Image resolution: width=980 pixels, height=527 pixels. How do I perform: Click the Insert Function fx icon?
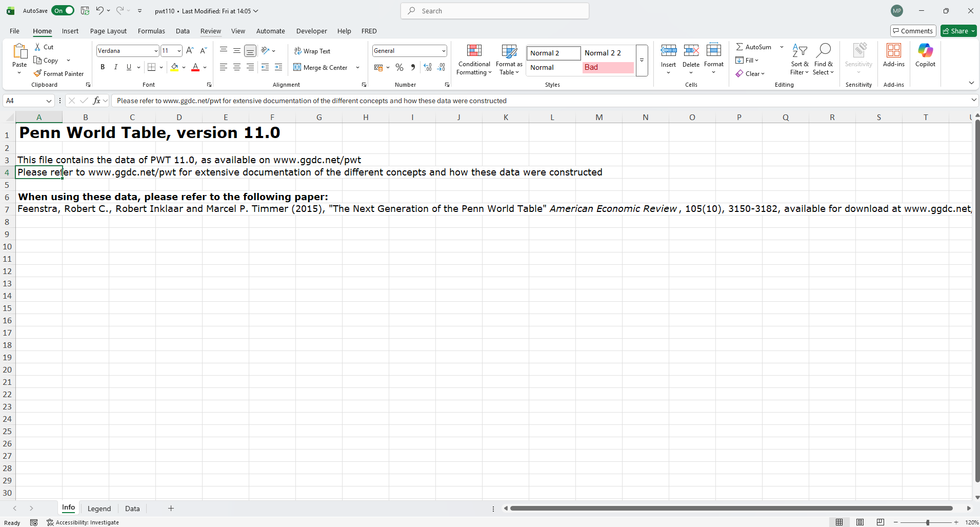tap(96, 101)
